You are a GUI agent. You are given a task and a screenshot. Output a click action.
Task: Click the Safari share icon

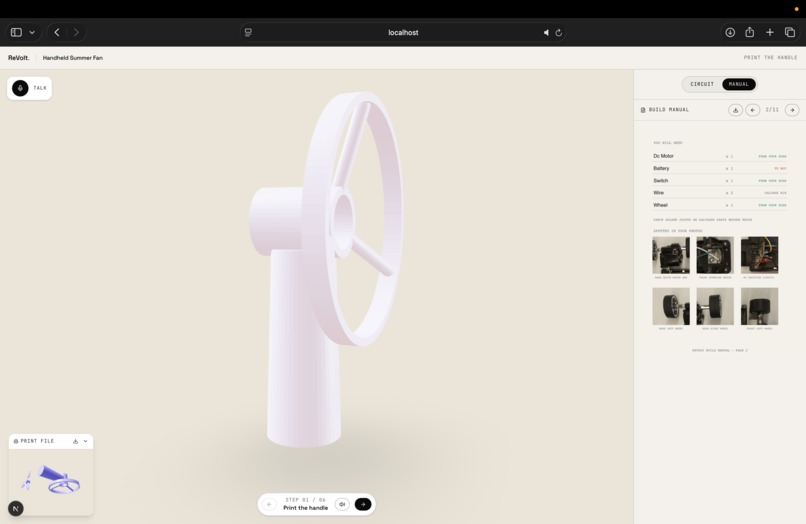coord(749,32)
